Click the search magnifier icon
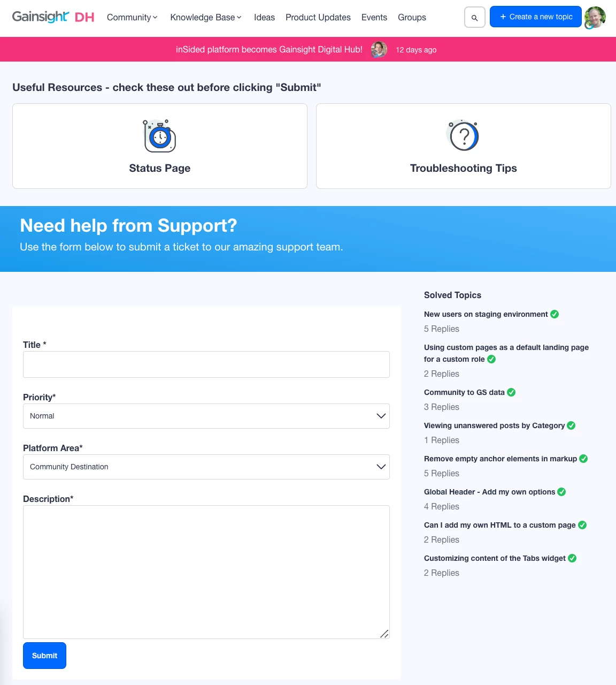The image size is (616, 685). [474, 18]
